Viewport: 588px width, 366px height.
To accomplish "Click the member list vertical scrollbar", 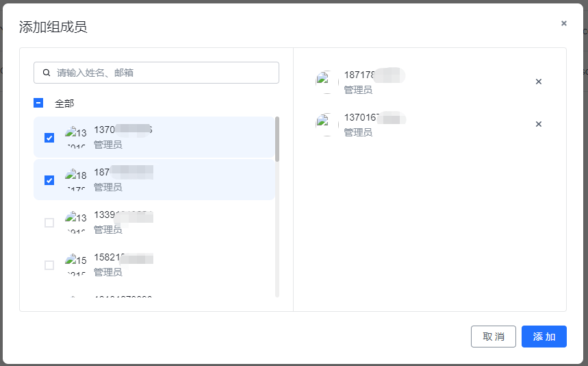I will [277, 139].
